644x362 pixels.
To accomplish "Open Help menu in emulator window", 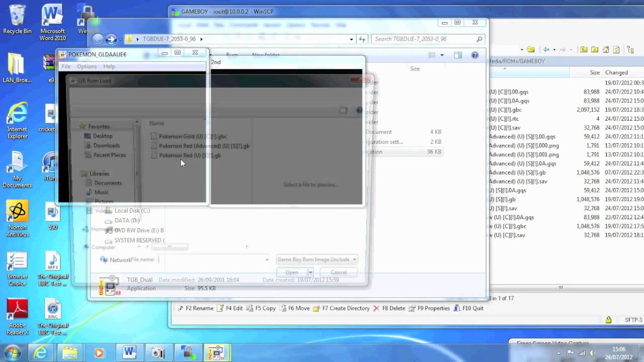I will coord(109,66).
